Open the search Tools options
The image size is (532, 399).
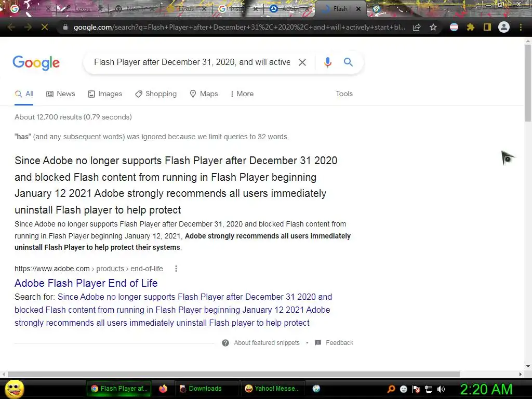click(x=344, y=94)
